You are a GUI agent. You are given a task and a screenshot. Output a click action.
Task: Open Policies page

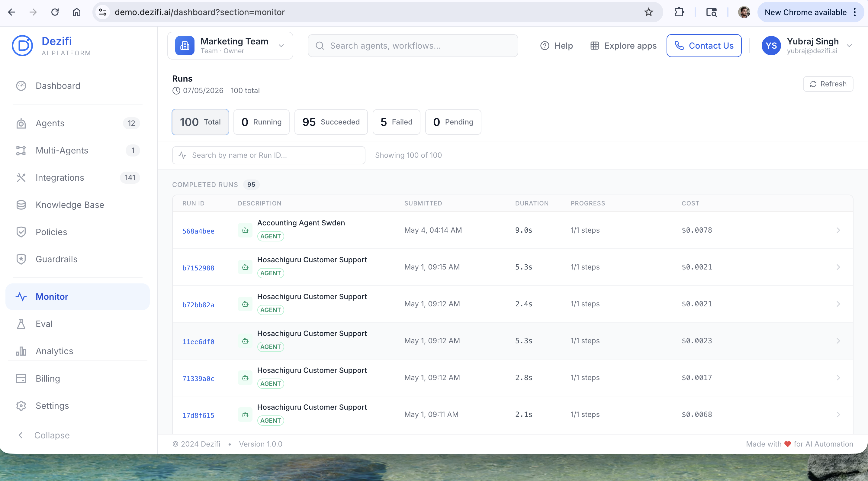(77, 232)
